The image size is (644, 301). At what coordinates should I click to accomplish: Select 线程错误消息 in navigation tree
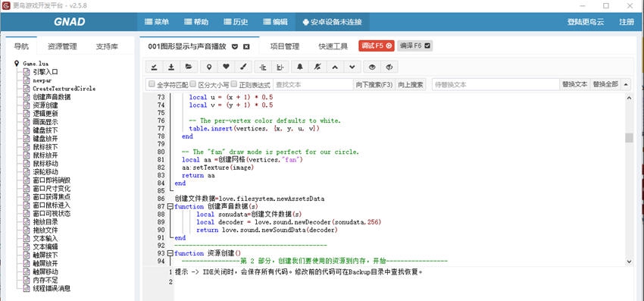(52, 288)
